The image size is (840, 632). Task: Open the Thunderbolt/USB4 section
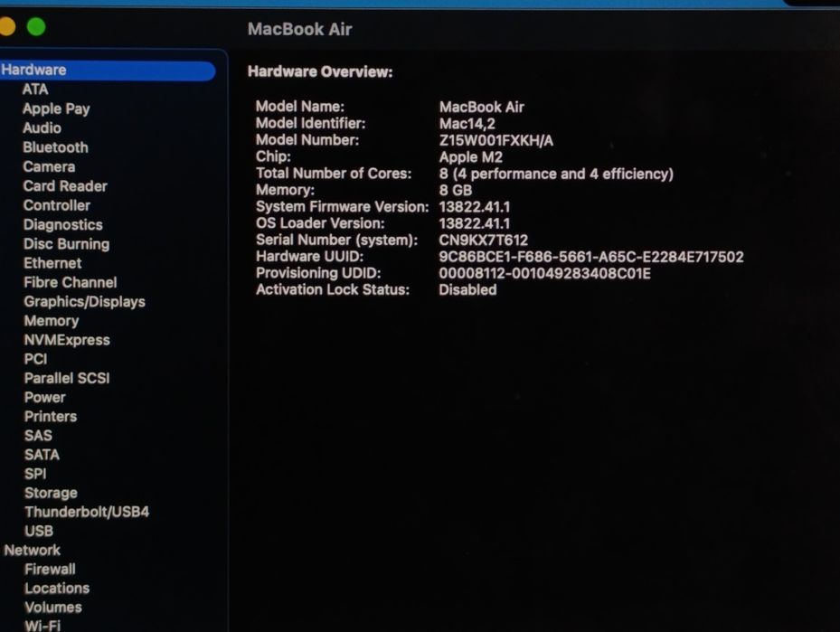coord(87,512)
